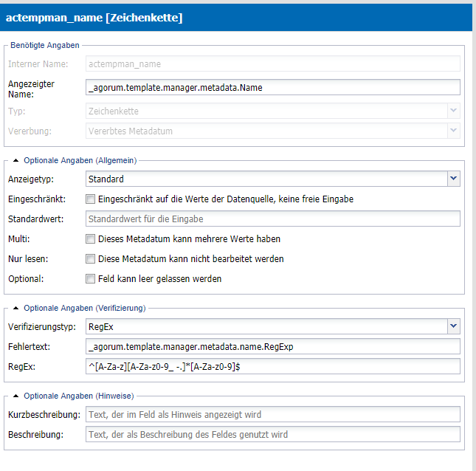Check the Multi values checkbox

(x=90, y=238)
